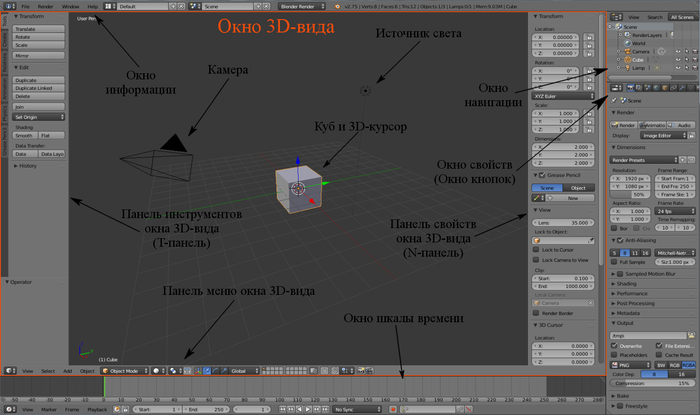Click the OpenGL render animation icon

tap(370, 371)
